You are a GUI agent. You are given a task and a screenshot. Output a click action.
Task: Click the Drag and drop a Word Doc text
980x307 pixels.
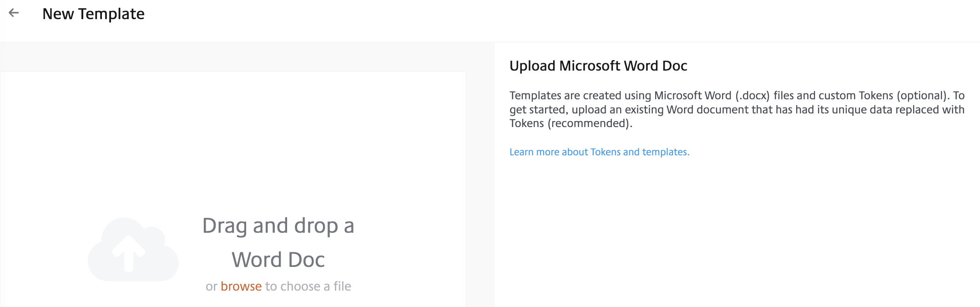pos(278,243)
